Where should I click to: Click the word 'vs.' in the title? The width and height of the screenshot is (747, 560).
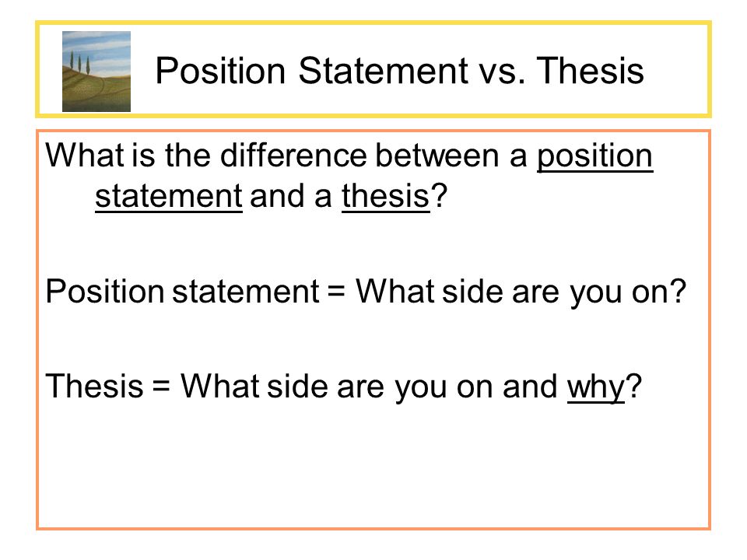502,72
